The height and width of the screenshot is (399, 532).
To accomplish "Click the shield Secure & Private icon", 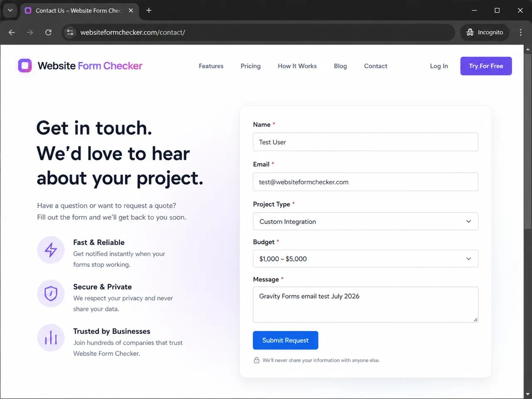I will click(x=51, y=293).
